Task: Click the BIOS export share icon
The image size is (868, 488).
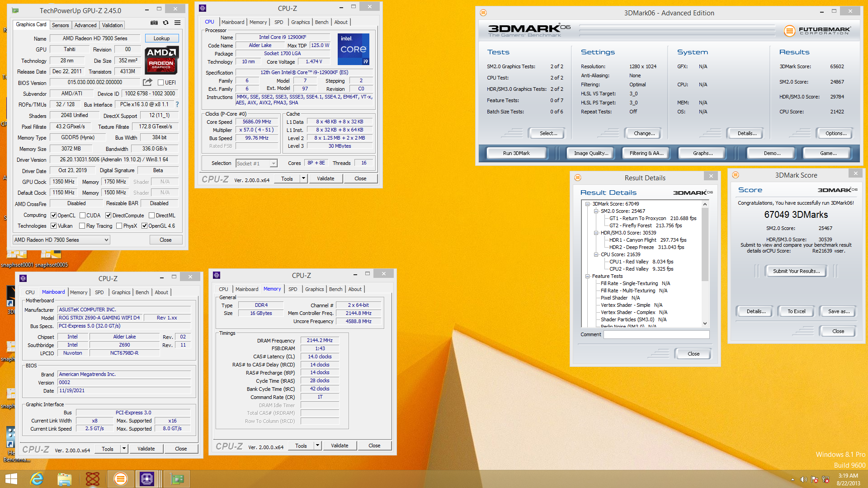Action: pos(147,82)
